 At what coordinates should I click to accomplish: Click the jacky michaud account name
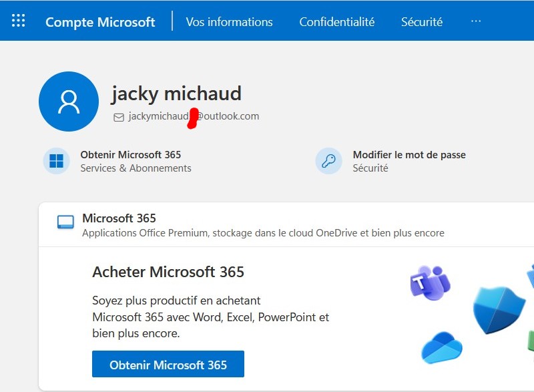176,93
